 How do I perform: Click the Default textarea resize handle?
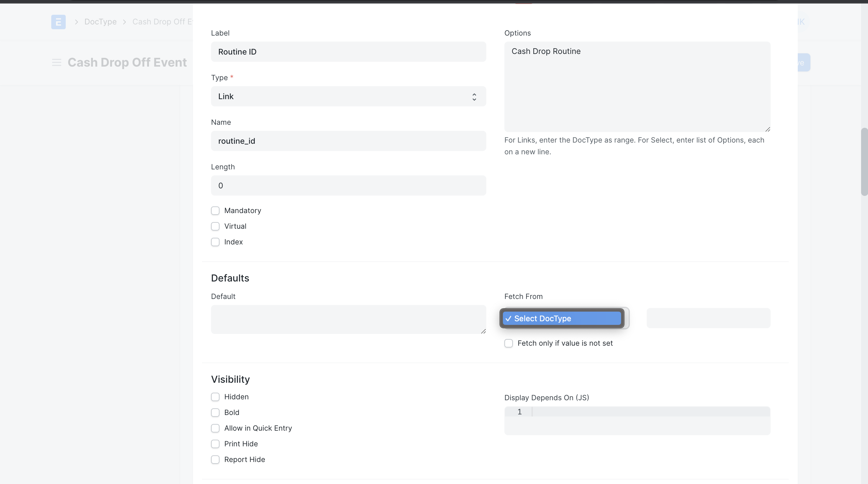coord(483,331)
